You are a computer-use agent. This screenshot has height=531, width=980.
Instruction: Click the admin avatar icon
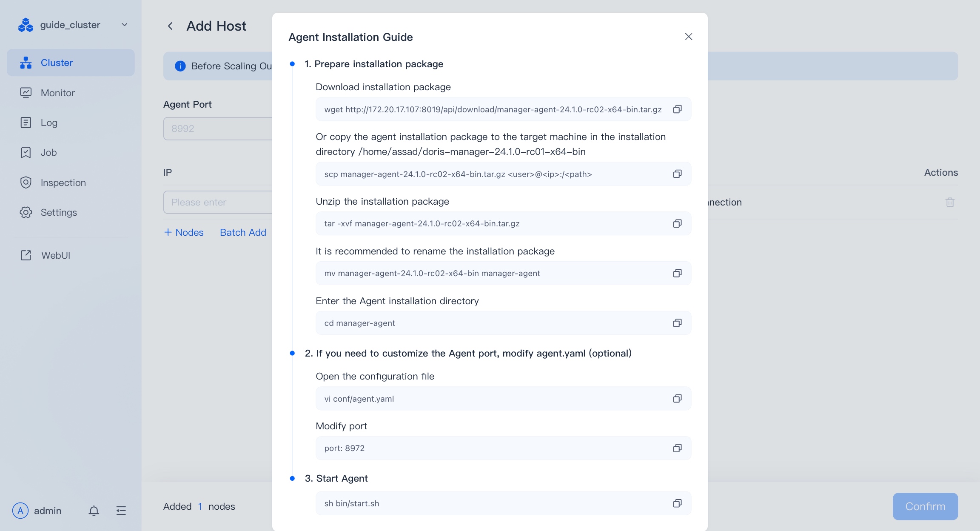[x=20, y=510]
